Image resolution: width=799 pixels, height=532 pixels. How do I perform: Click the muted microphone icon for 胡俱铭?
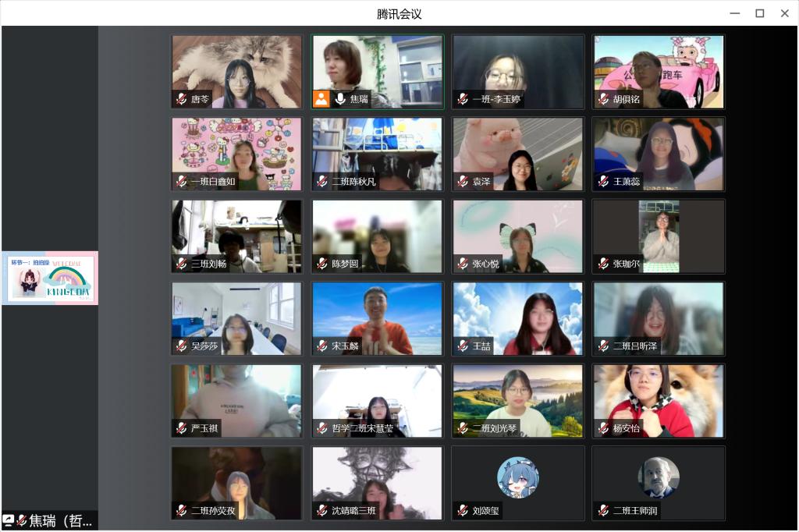[603, 99]
